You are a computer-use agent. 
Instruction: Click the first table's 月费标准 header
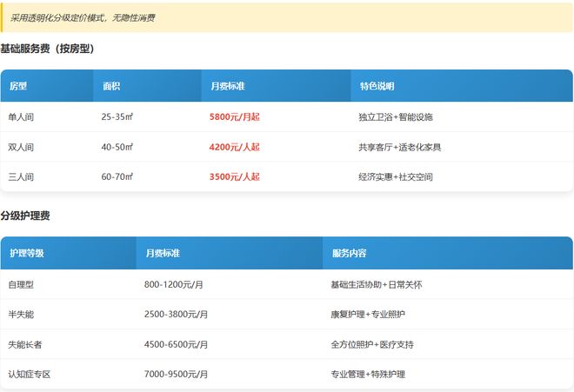[x=228, y=86]
